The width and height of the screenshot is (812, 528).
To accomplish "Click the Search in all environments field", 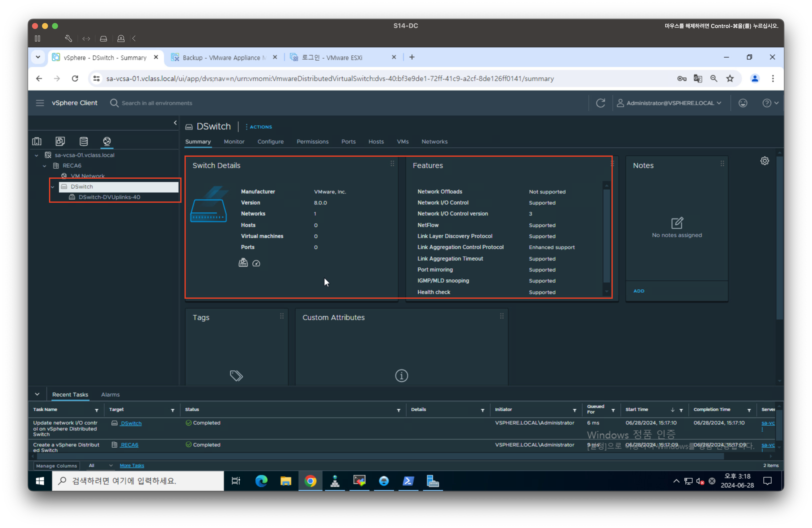I will tap(157, 103).
